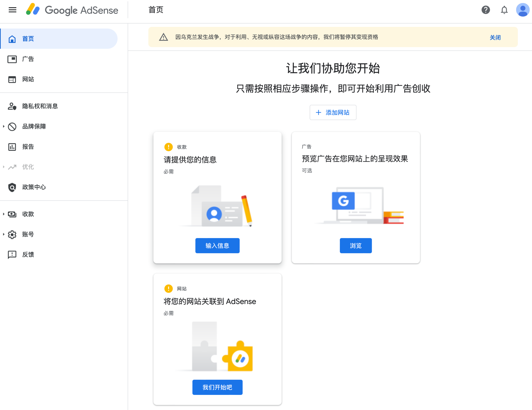532x410 pixels.
Task: Click the 将您的网站关联到 AdSense title
Action: (x=210, y=301)
